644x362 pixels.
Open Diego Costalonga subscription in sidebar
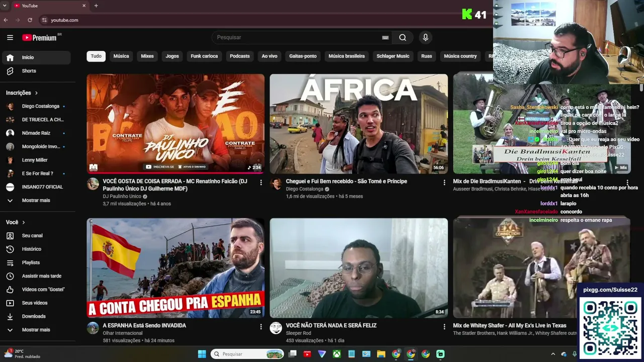pos(35,106)
